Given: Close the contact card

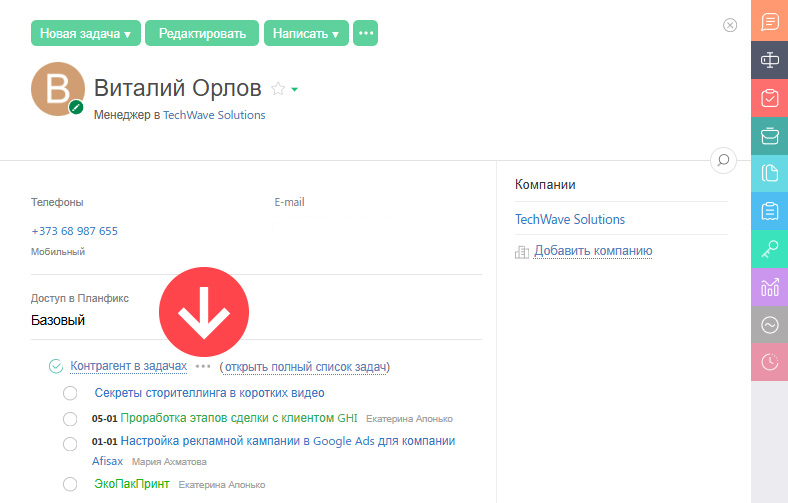Looking at the screenshot, I should pos(730,25).
